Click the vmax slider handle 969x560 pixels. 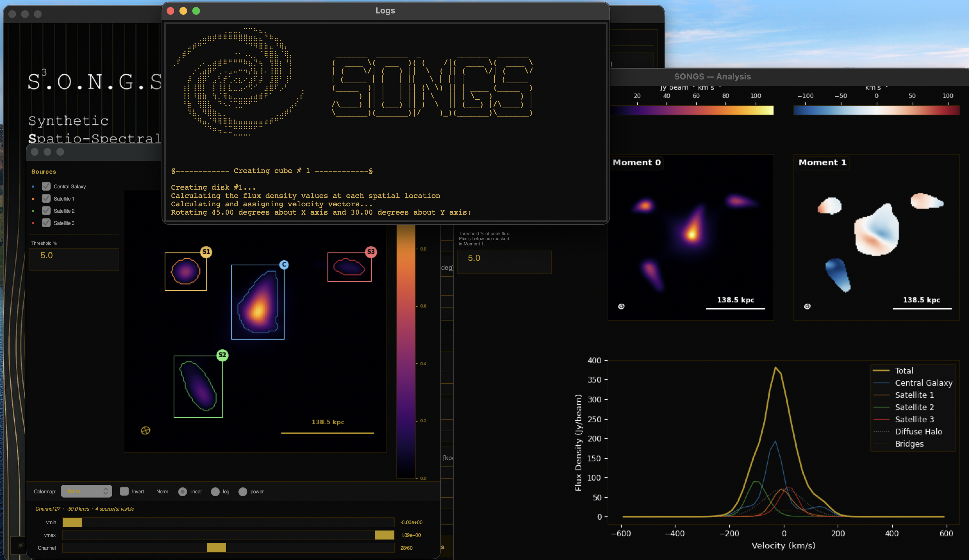385,535
